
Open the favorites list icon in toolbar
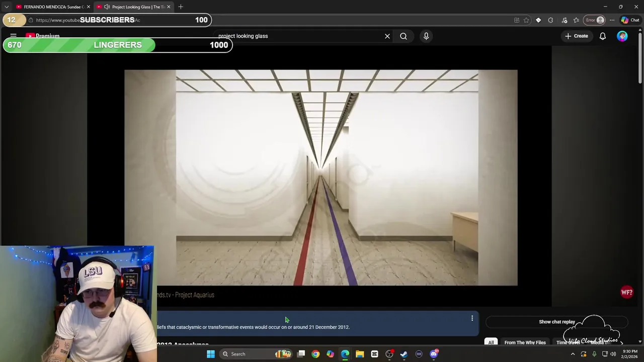click(x=576, y=20)
